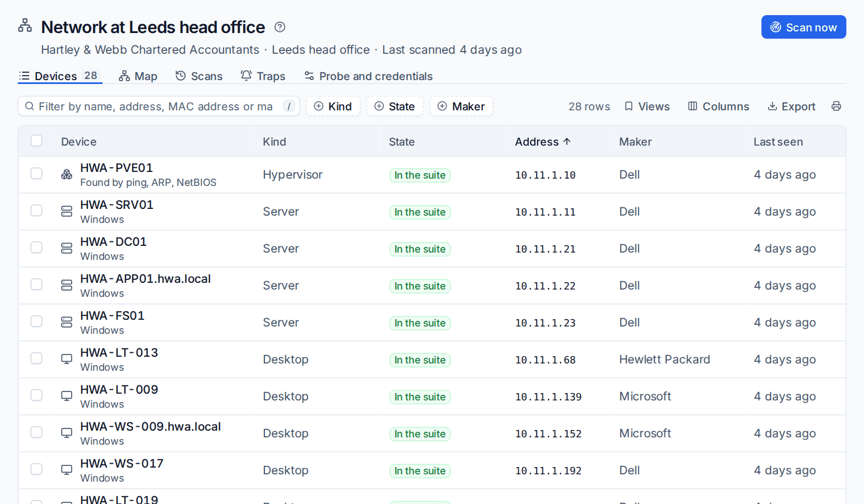Go to the Traps tab

263,76
